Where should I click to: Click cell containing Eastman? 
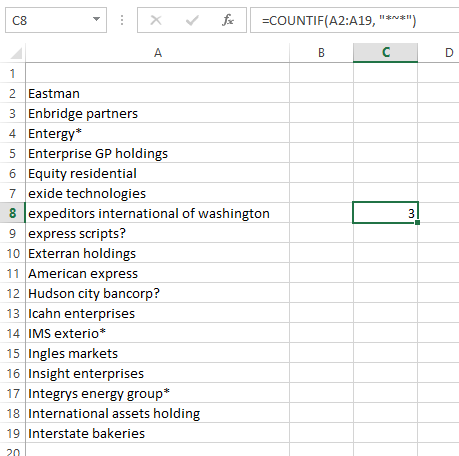pos(158,93)
